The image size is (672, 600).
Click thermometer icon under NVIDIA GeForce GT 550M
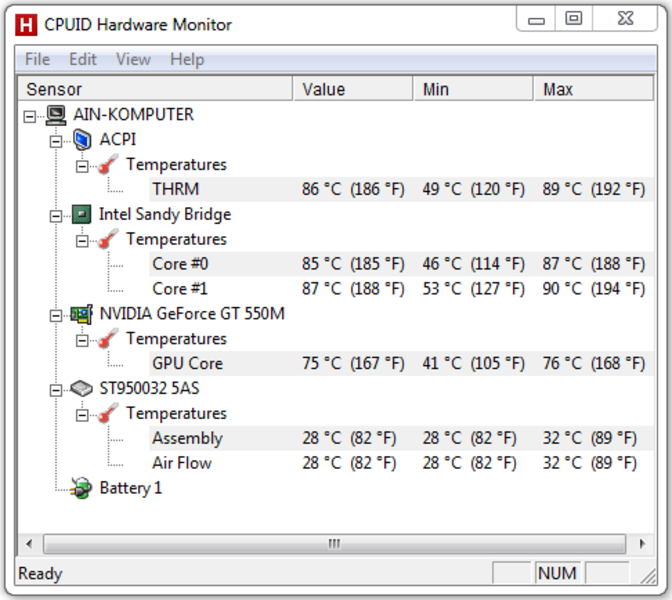[108, 339]
